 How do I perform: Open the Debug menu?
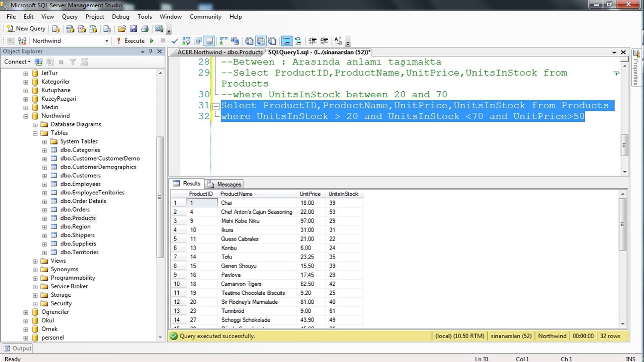(x=120, y=17)
